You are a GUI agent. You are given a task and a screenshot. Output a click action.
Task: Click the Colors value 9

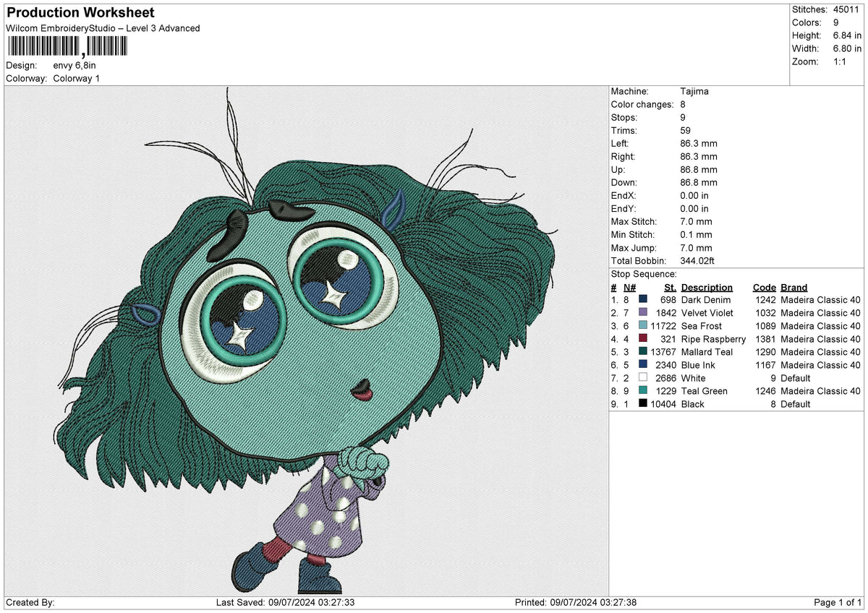836,22
